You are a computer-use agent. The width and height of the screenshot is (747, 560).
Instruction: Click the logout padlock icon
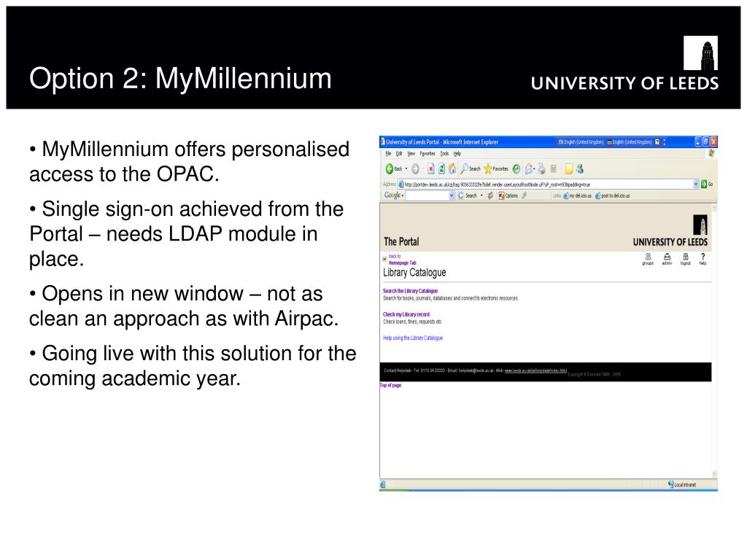pyautogui.click(x=686, y=259)
